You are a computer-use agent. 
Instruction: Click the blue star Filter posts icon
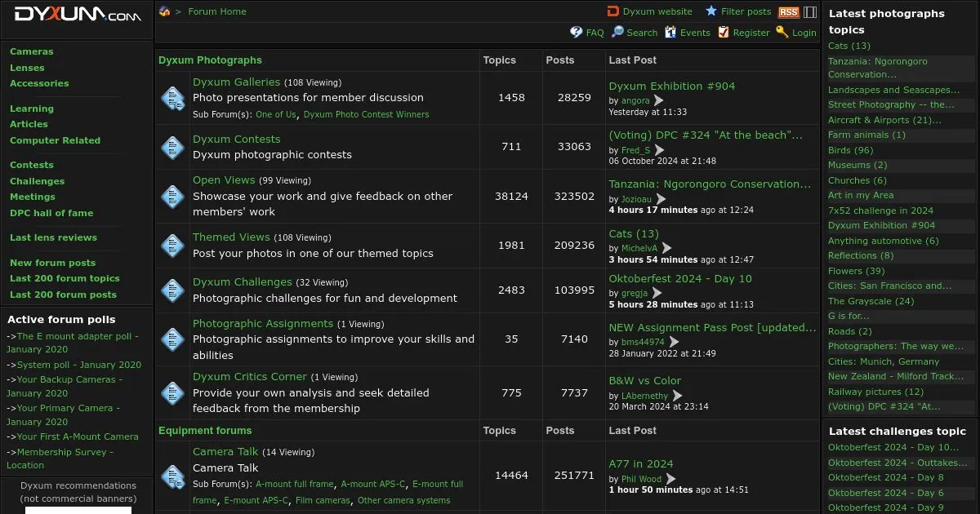711,11
